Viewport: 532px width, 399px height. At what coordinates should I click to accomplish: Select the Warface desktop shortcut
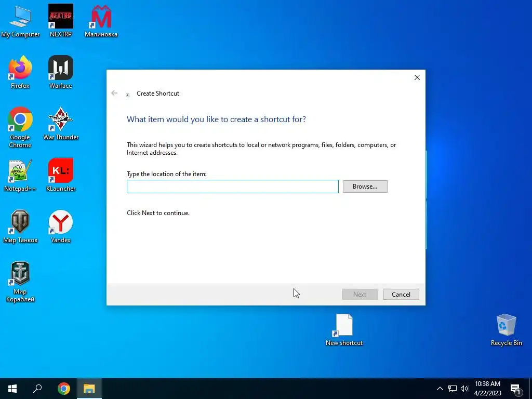coord(61,72)
